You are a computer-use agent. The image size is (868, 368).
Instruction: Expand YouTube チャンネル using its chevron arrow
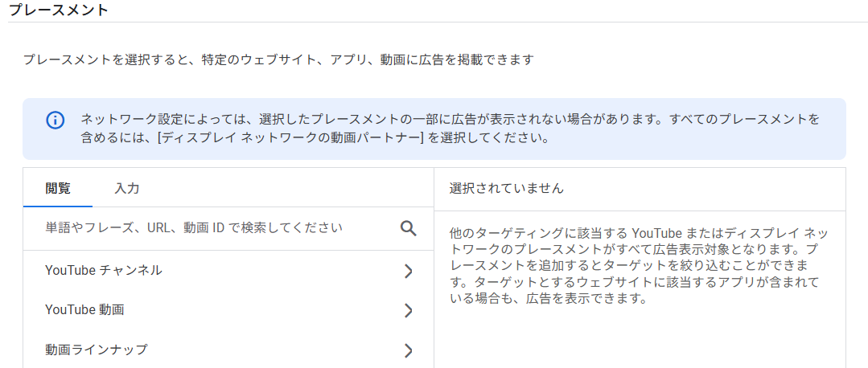click(408, 271)
